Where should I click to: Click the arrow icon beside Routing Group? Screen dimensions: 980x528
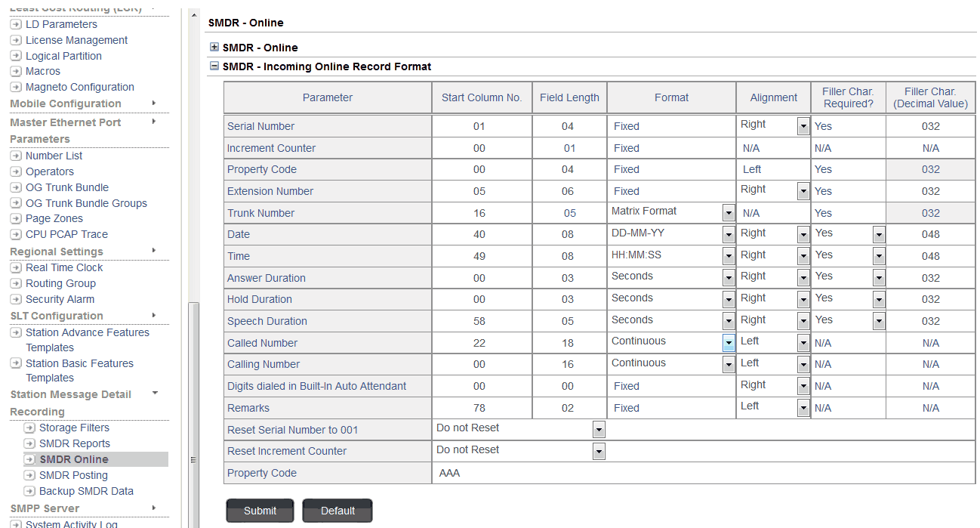point(16,283)
